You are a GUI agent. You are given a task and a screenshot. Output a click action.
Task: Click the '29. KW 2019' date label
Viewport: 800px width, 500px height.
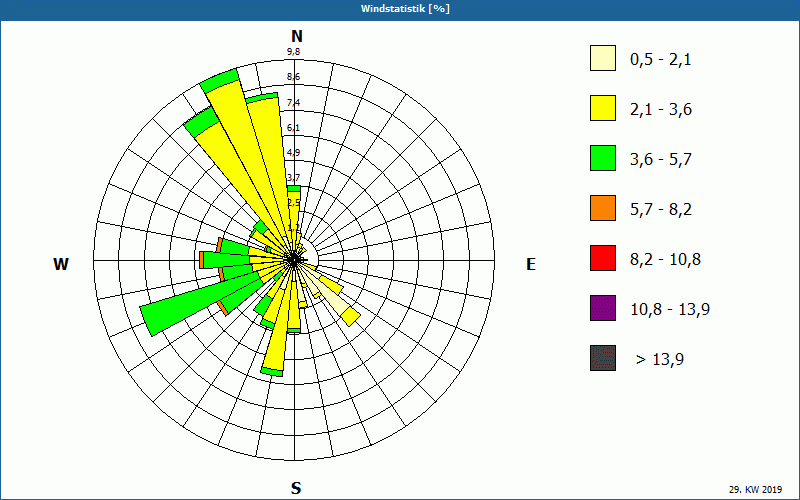click(x=755, y=489)
